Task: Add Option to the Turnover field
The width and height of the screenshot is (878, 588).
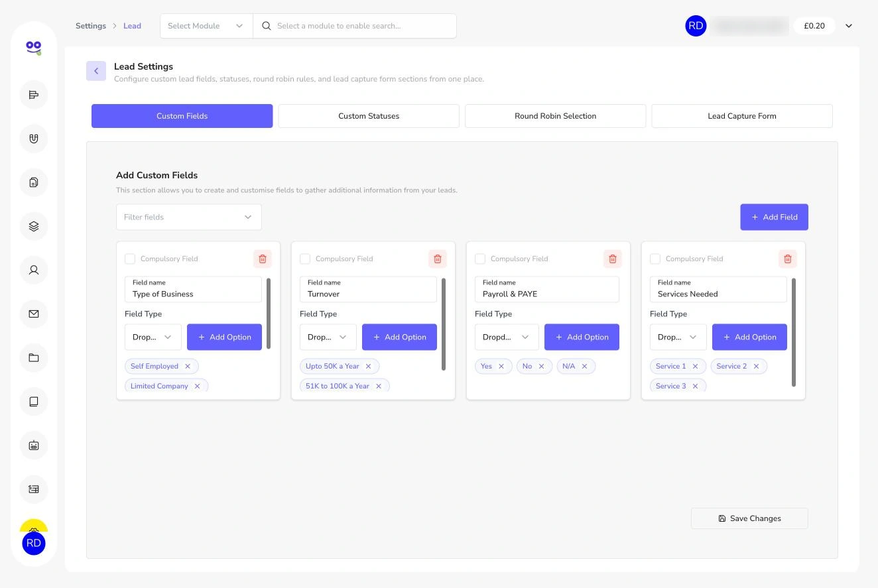Action: tap(399, 337)
